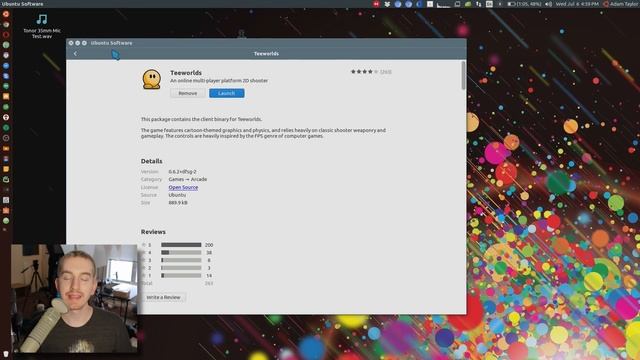Click the star rating next to Teeworlds
The image size is (640, 360).
(364, 71)
